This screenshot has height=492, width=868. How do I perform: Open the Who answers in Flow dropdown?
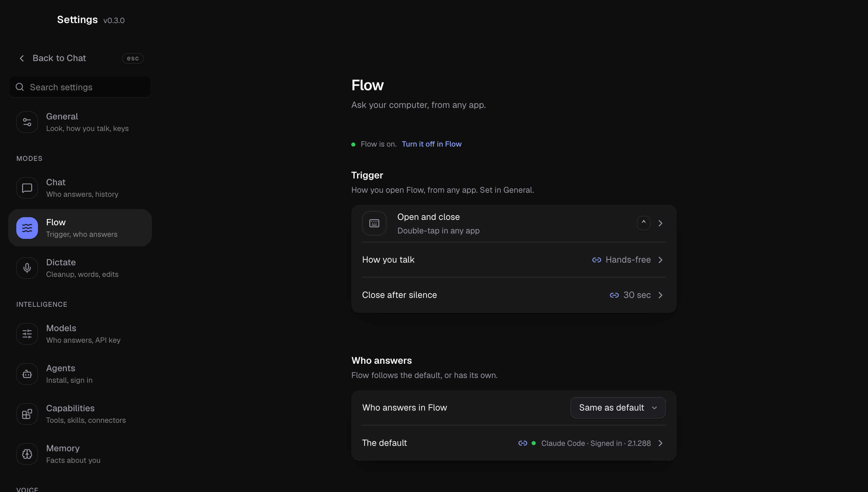[x=618, y=408]
